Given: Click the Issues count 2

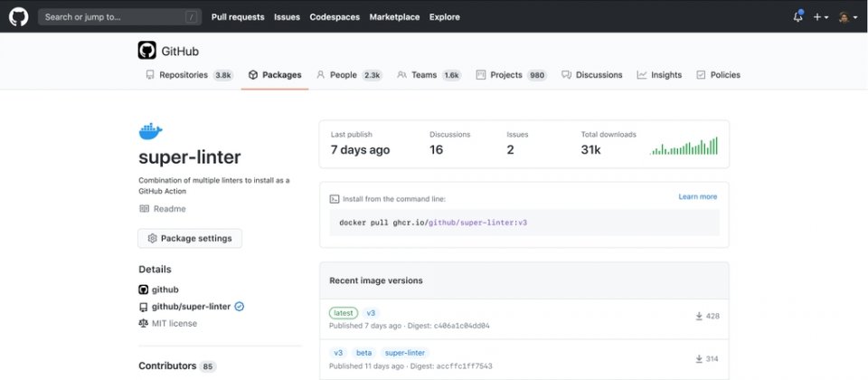Looking at the screenshot, I should tap(510, 149).
